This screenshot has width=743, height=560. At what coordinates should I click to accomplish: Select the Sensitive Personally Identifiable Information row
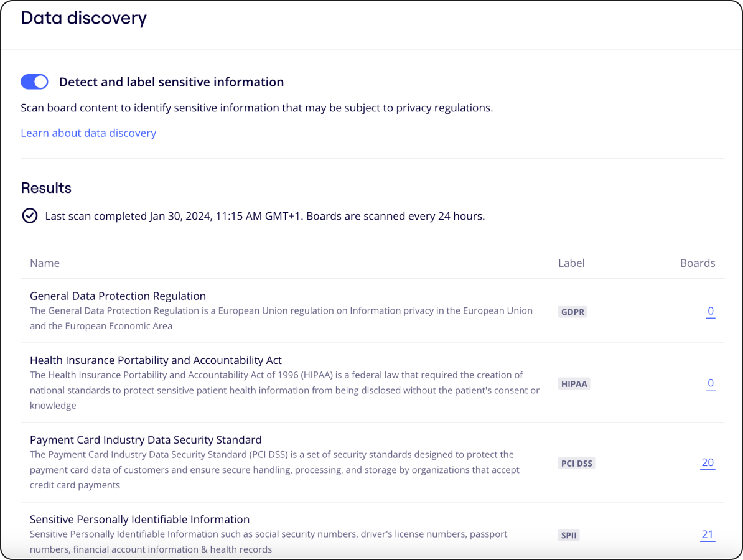139,520
